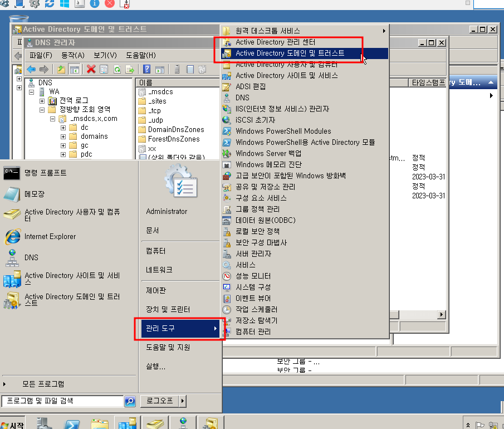This screenshot has width=504, height=429.
Task: Select 컴퓨터 관리 from admin tools menu
Action: (305, 332)
